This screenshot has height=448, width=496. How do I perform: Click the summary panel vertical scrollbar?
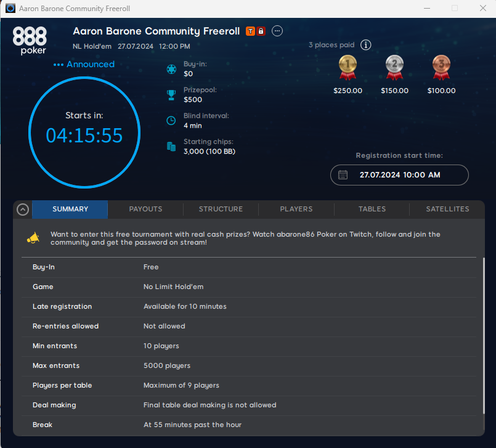coord(484,335)
